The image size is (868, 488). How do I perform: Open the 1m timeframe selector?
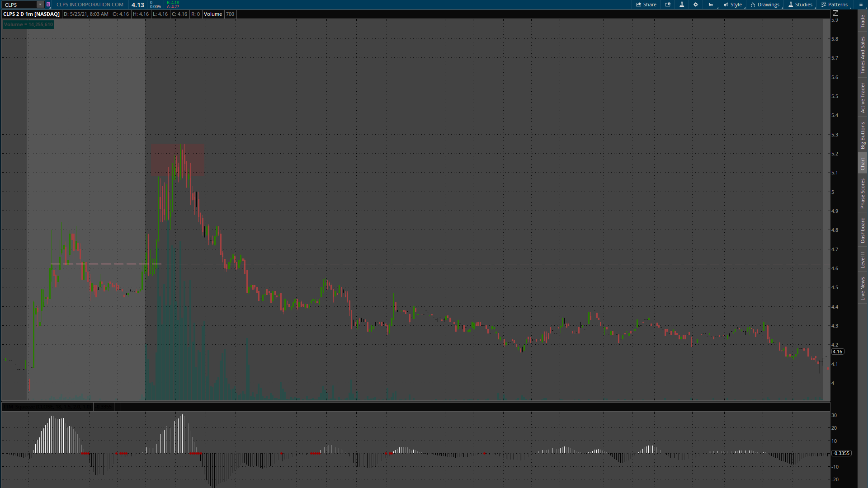coord(711,5)
